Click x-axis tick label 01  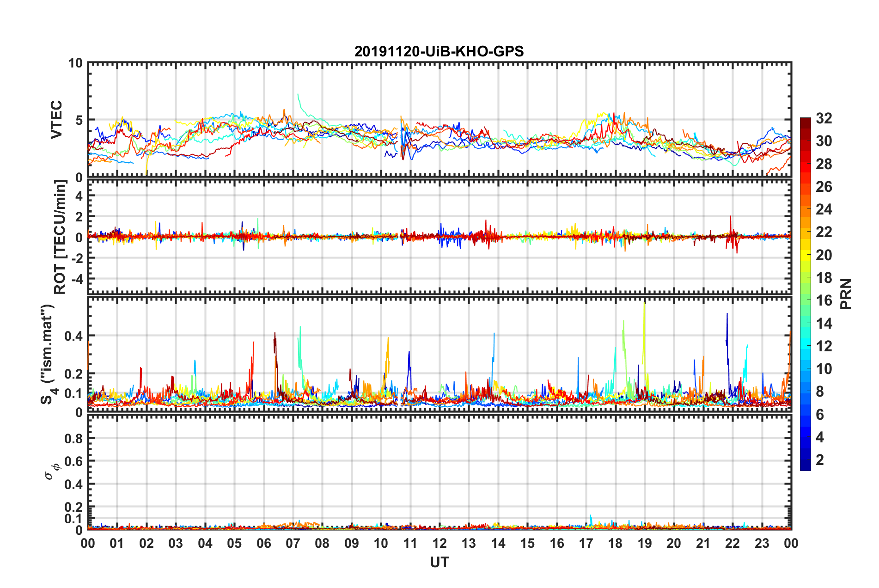[117, 543]
